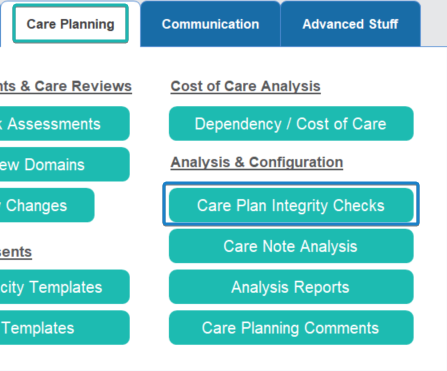447x371 pixels.
Task: Open Dependency / Cost of Care
Action: click(291, 124)
